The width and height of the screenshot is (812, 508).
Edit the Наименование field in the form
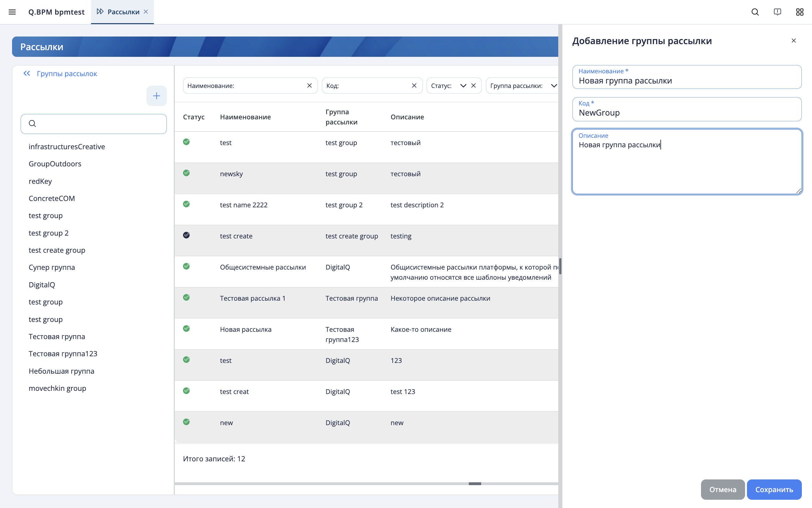tap(687, 77)
